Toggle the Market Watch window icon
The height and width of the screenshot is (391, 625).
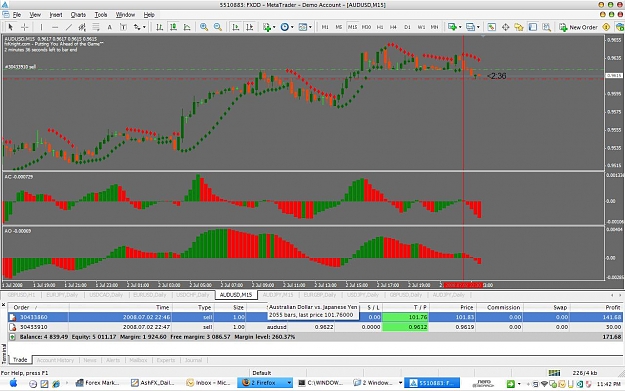[x=491, y=27]
